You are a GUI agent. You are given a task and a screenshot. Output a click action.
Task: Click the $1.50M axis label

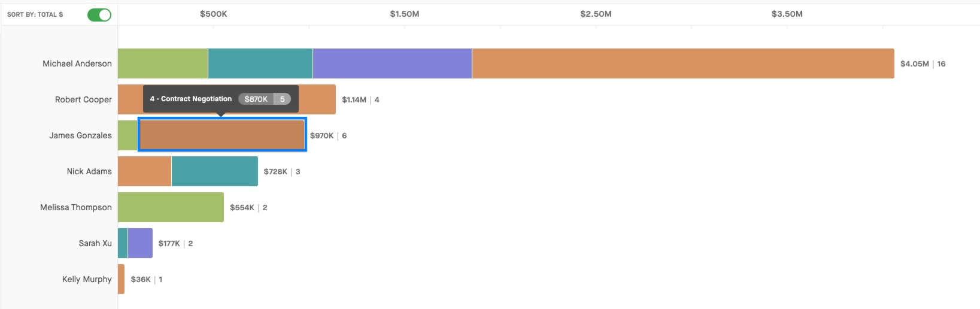pos(405,14)
